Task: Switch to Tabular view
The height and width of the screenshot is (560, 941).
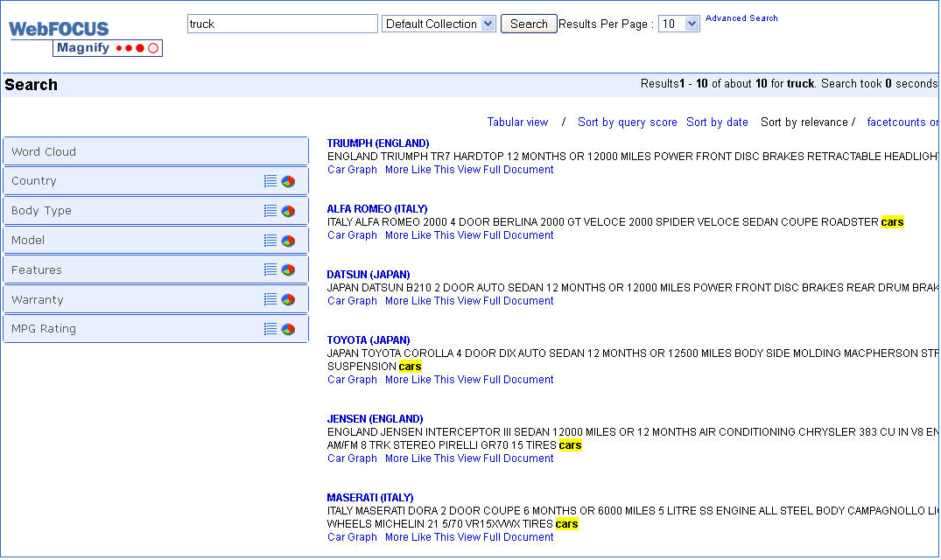Action: click(x=517, y=122)
